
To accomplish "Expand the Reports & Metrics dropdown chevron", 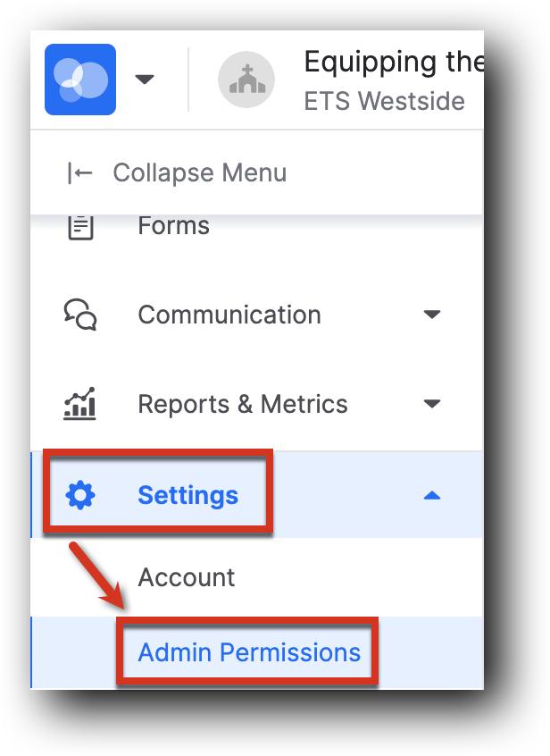I will coord(431,403).
